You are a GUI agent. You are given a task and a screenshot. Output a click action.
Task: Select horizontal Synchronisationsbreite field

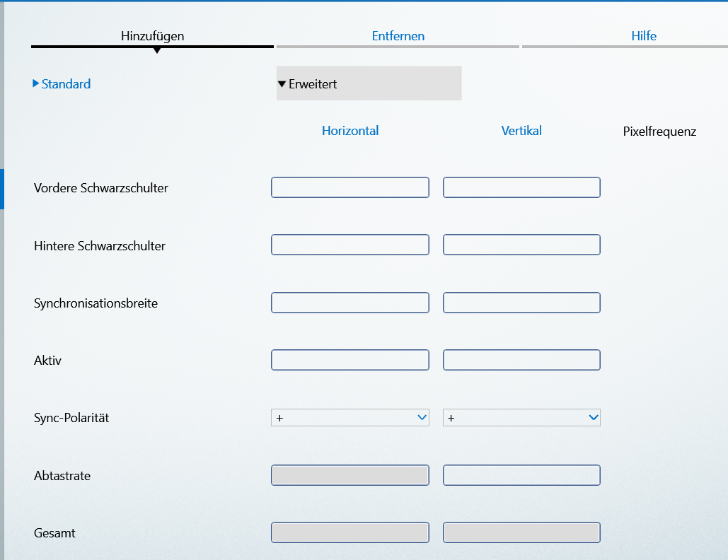(x=350, y=303)
